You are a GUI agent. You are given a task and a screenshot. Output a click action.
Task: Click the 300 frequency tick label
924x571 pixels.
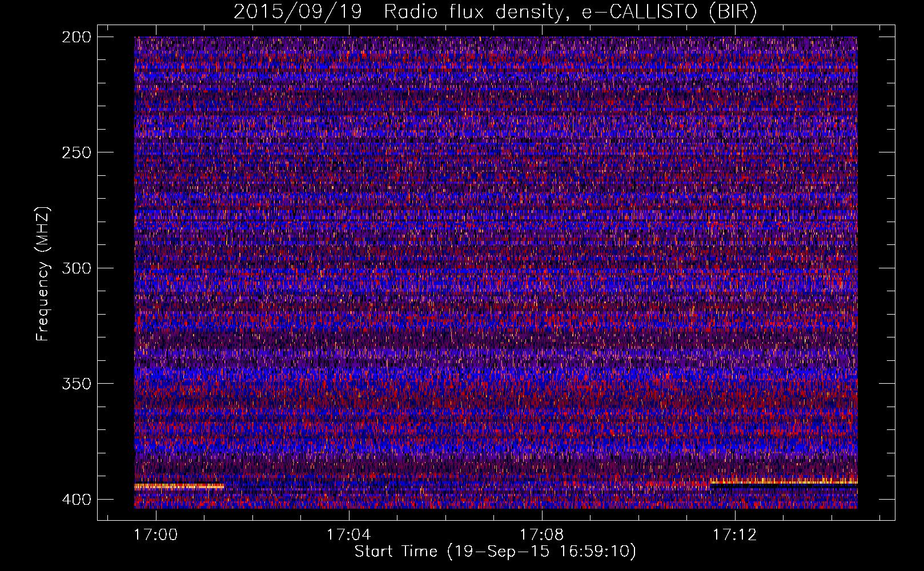[76, 268]
